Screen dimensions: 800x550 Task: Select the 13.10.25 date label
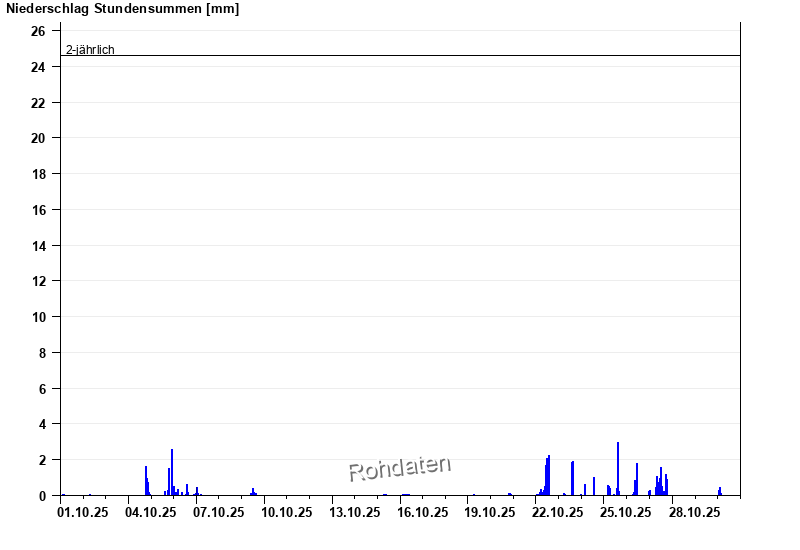click(354, 513)
